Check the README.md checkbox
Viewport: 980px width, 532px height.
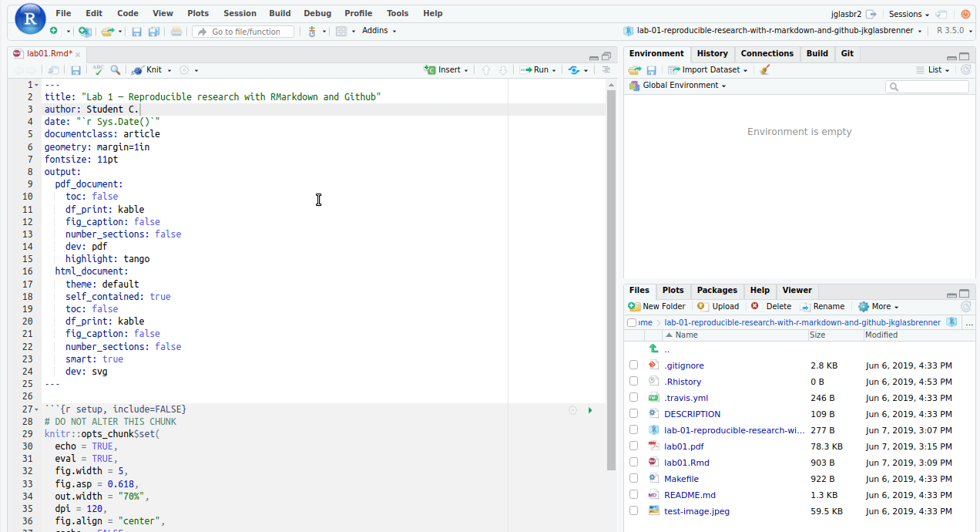tap(633, 494)
